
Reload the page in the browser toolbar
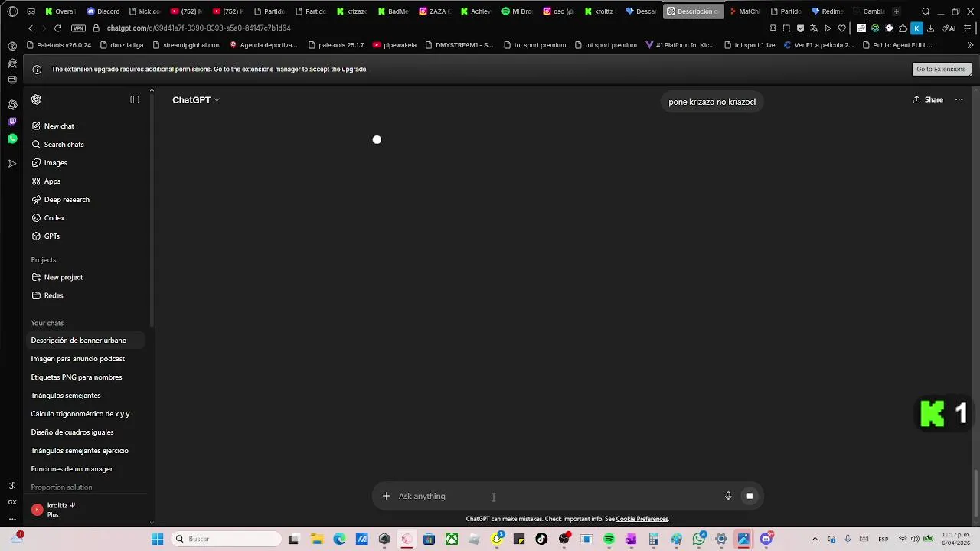point(57,28)
